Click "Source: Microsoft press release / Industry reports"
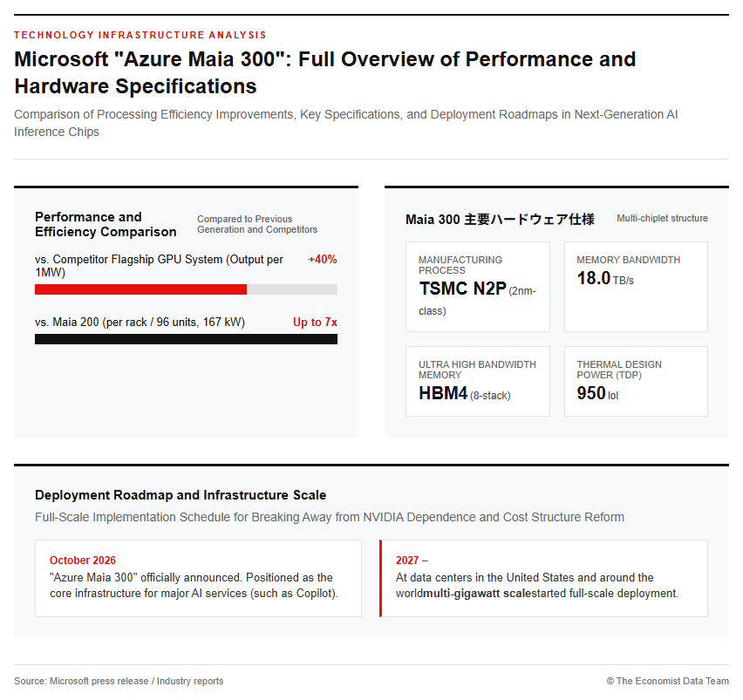This screenshot has height=700, width=743. click(x=119, y=681)
